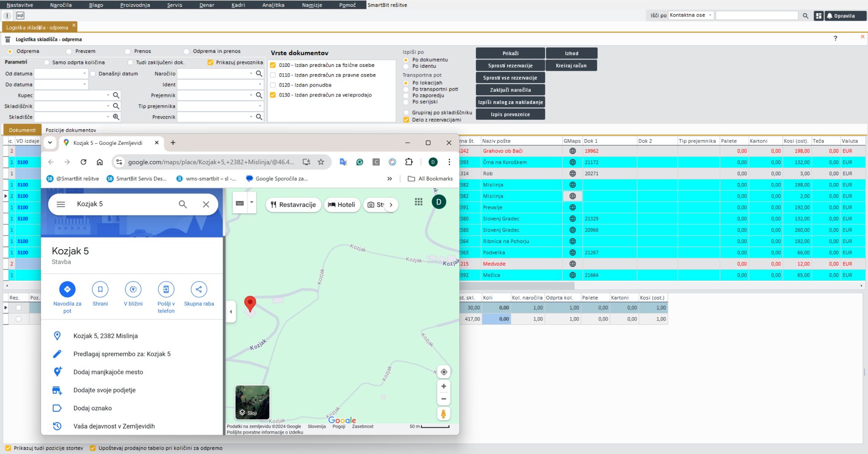Click the Pegman street view icon

click(x=444, y=414)
